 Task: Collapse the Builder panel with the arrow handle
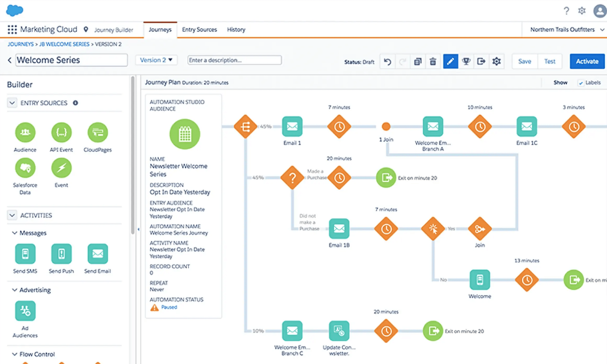pos(138,229)
